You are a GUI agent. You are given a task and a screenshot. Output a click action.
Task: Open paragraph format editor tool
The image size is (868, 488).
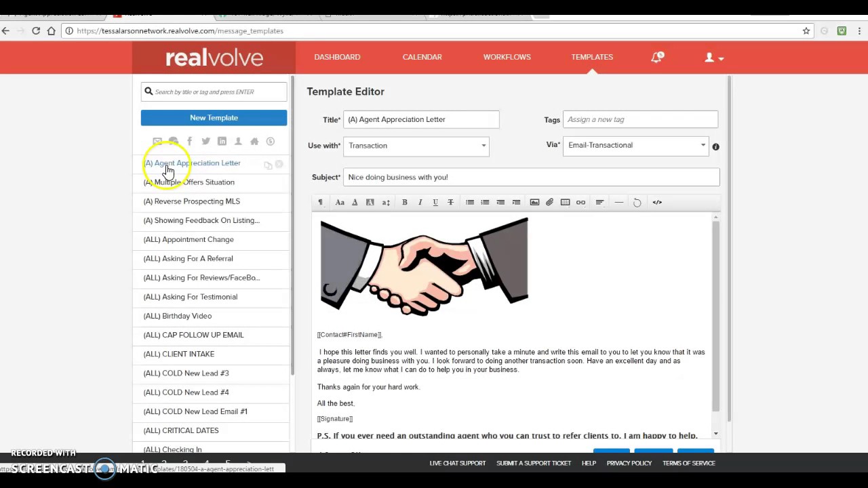tap(321, 202)
